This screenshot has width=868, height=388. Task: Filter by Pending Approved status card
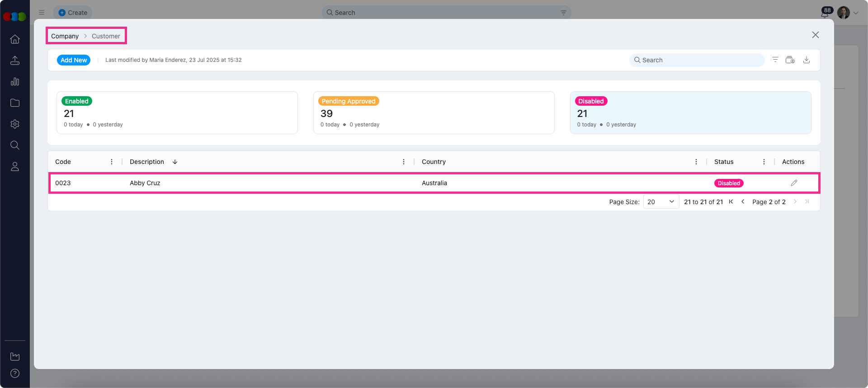[434, 112]
